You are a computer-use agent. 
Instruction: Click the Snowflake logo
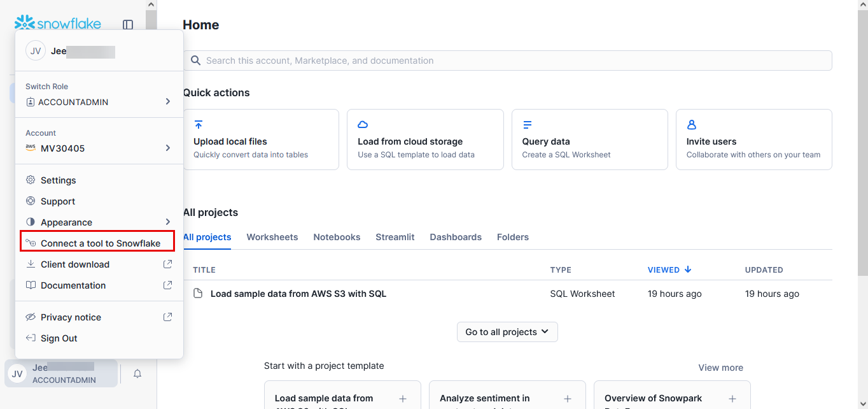pyautogui.click(x=58, y=24)
